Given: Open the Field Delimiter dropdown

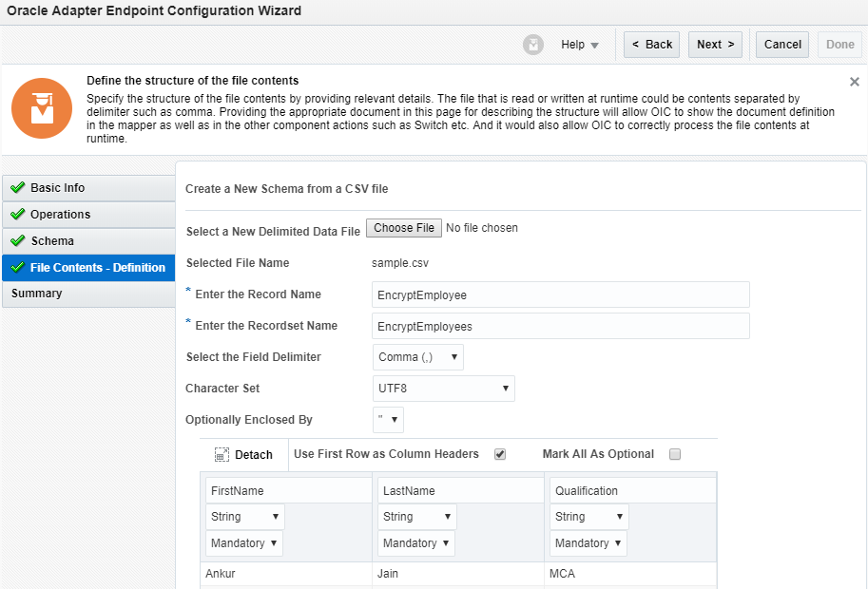Looking at the screenshot, I should click(418, 357).
